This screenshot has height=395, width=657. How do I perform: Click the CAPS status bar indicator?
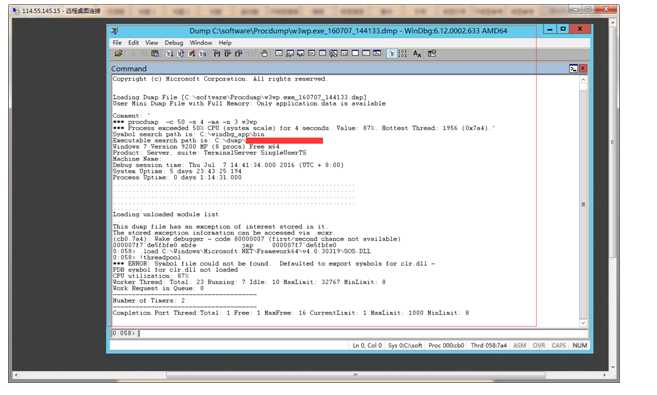tap(559, 346)
